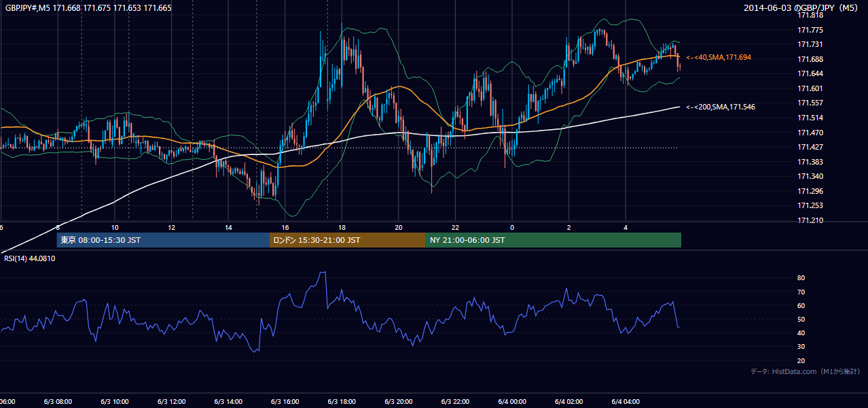Image resolution: width=868 pixels, height=408 pixels.
Task: Click the RSI scale value 40
Action: pyautogui.click(x=801, y=333)
